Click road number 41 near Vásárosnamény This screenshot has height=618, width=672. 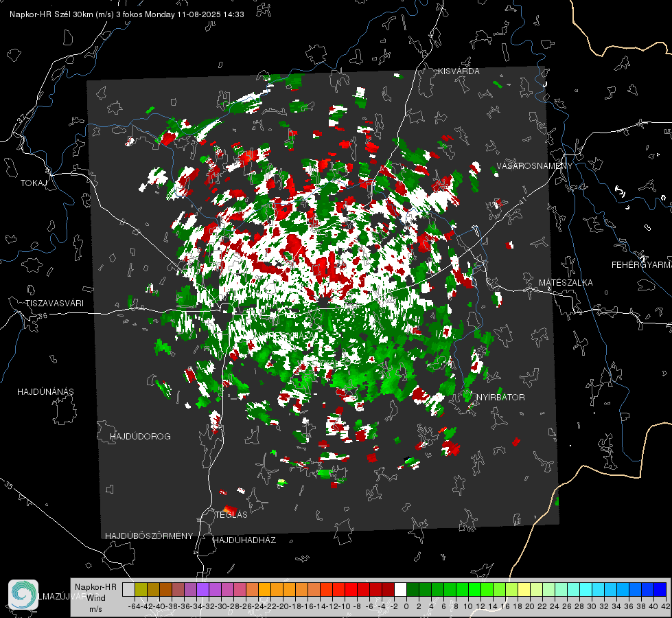click(522, 201)
